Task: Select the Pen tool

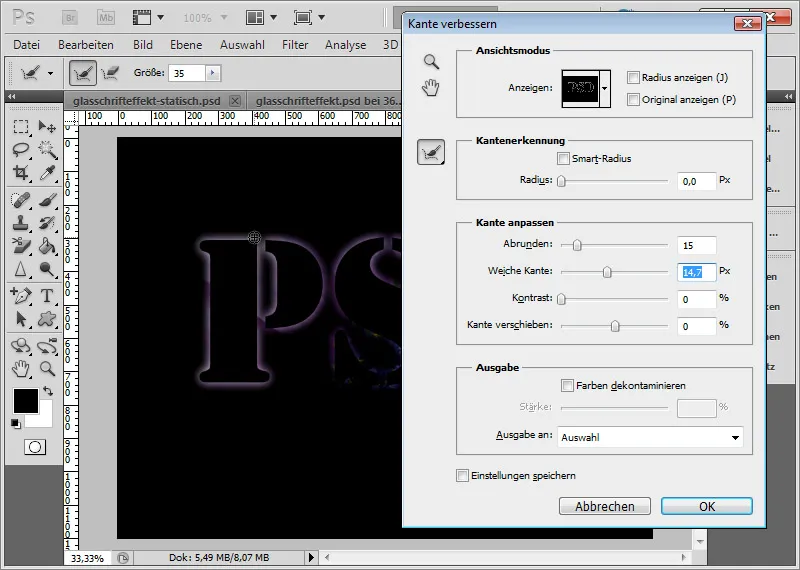Action: (21, 295)
